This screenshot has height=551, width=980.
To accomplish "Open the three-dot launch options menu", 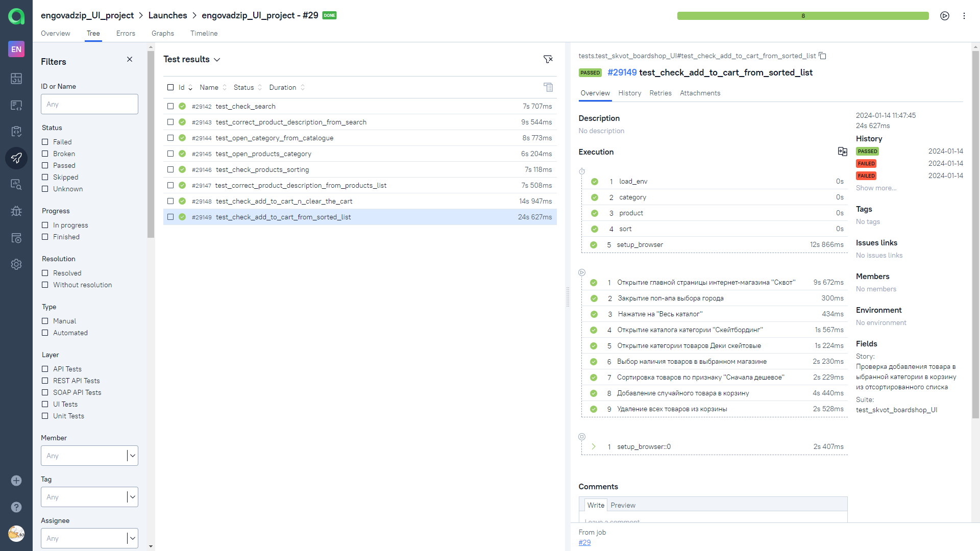I will click(964, 16).
